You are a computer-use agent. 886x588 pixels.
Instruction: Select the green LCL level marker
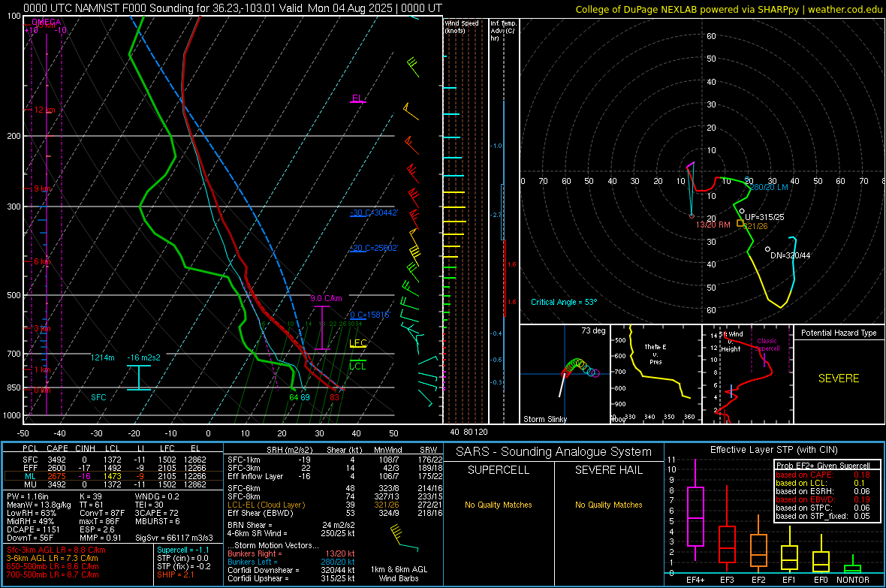pos(357,366)
